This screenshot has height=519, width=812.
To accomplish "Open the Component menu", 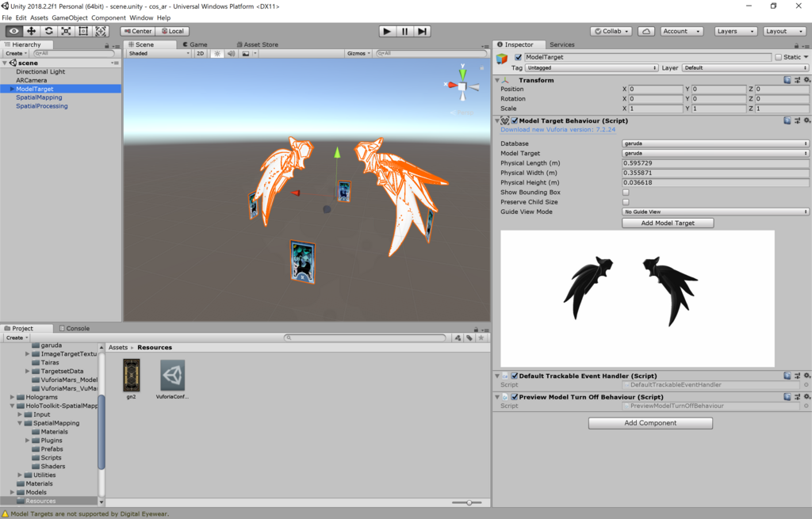I will coord(108,17).
